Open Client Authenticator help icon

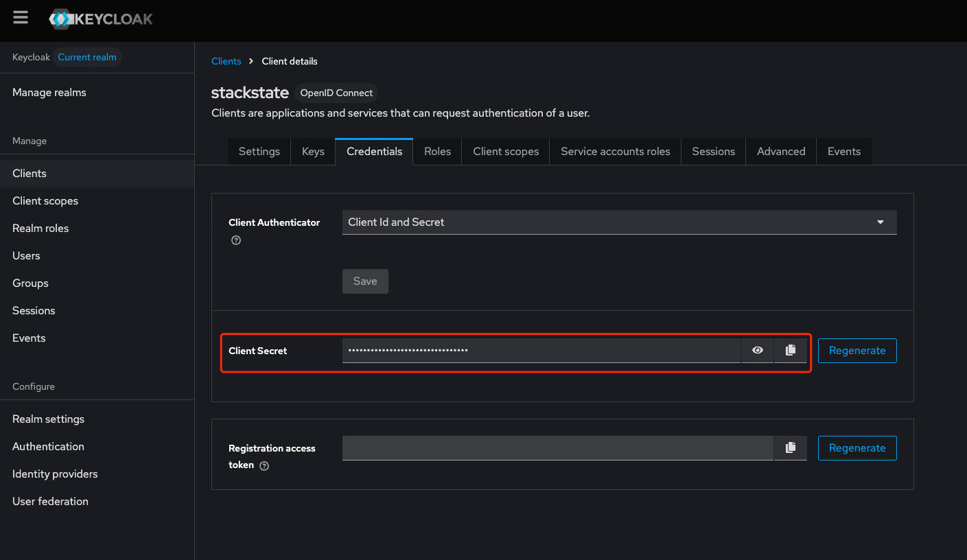(236, 240)
